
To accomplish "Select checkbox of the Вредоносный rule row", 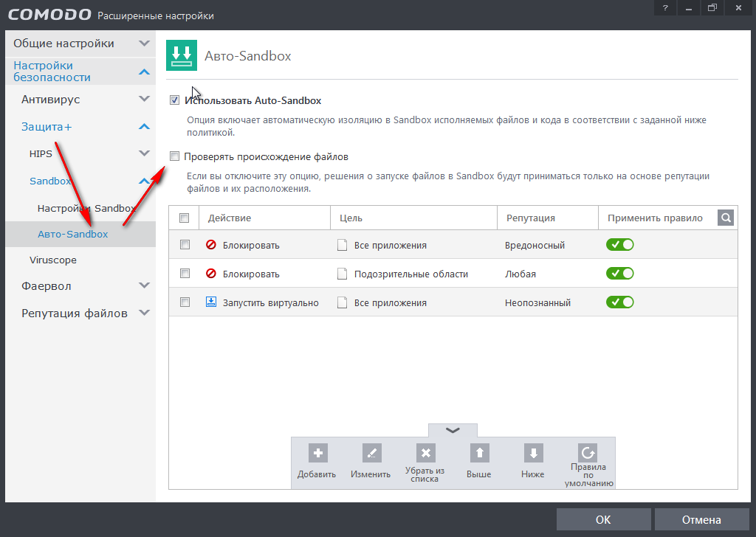I will pyautogui.click(x=185, y=245).
